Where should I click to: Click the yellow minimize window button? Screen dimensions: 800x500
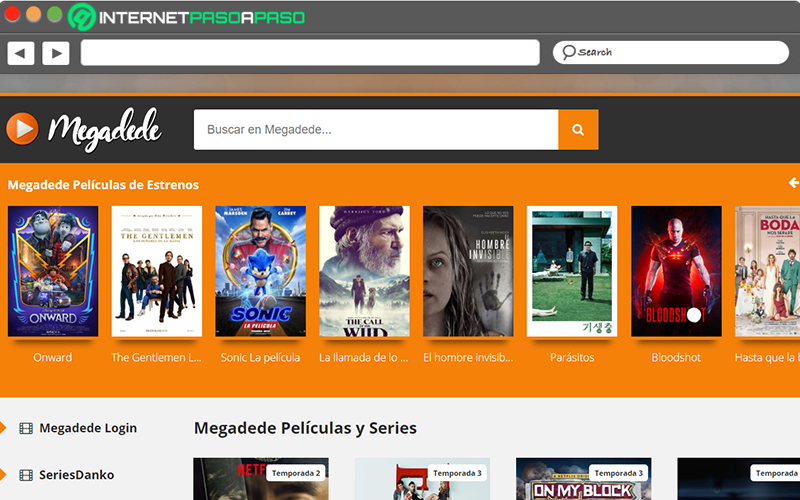point(33,14)
